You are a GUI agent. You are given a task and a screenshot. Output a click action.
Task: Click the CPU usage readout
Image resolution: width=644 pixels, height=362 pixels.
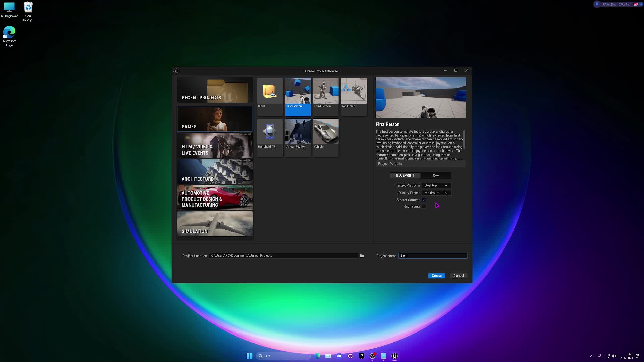pyautogui.click(x=624, y=4)
